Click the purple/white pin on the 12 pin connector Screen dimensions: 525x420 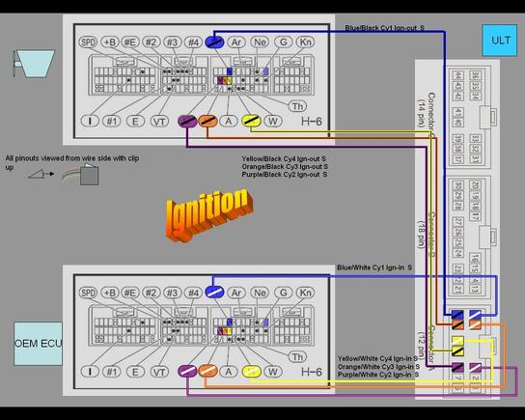[x=475, y=368]
